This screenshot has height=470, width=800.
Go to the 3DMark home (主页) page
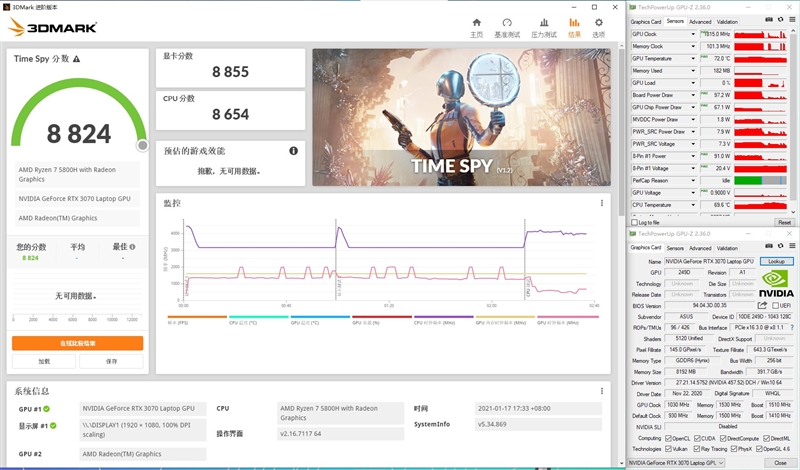pyautogui.click(x=476, y=28)
